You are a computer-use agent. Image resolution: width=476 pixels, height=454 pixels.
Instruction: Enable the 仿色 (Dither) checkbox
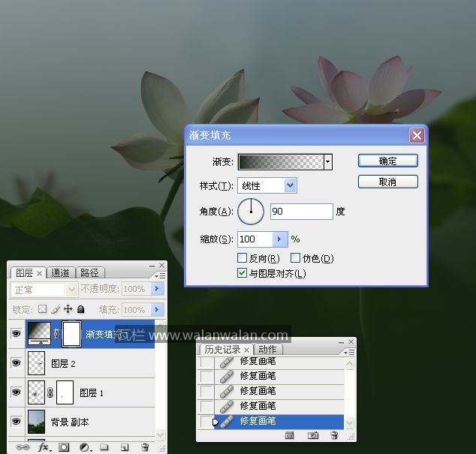point(295,258)
